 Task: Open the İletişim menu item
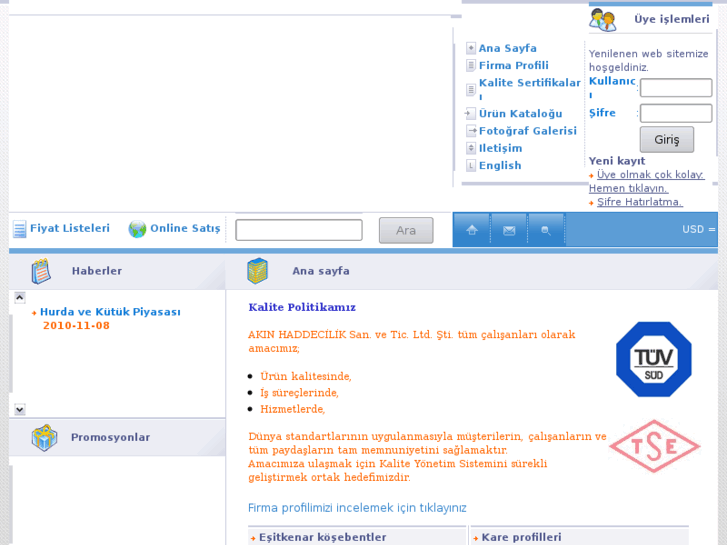click(501, 148)
